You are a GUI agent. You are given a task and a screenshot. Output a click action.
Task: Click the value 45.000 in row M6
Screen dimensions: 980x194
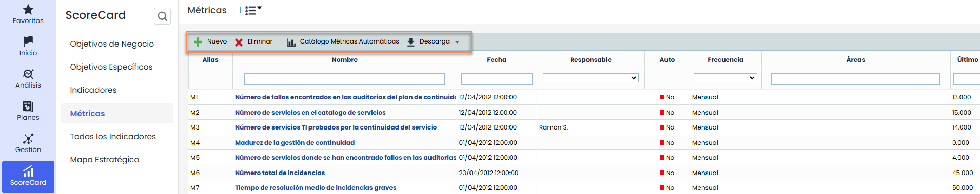[x=963, y=173]
